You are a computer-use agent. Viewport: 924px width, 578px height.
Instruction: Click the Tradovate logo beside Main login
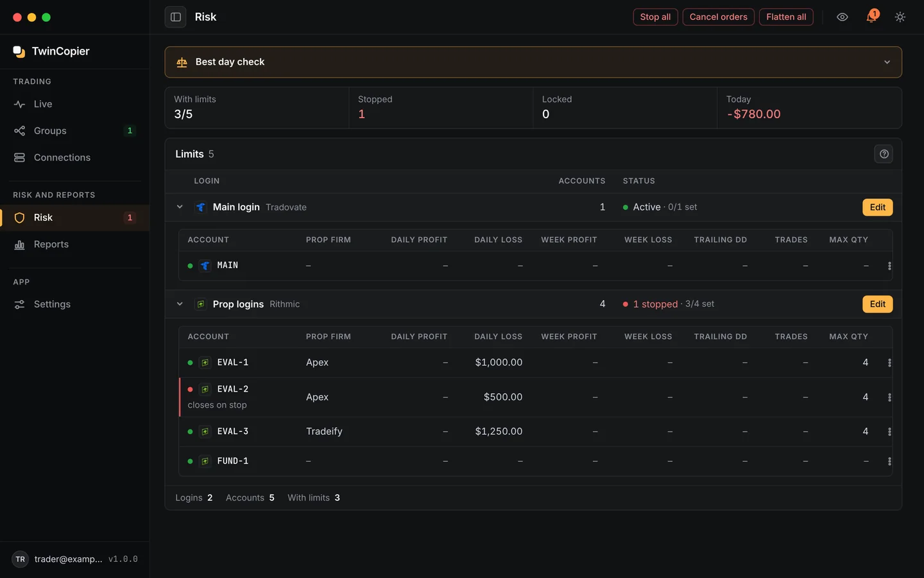(x=201, y=207)
